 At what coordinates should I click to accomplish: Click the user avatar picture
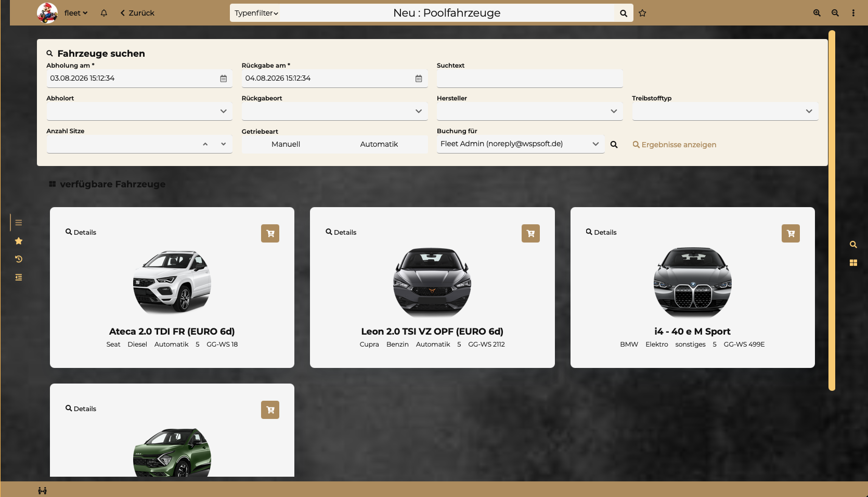point(47,13)
